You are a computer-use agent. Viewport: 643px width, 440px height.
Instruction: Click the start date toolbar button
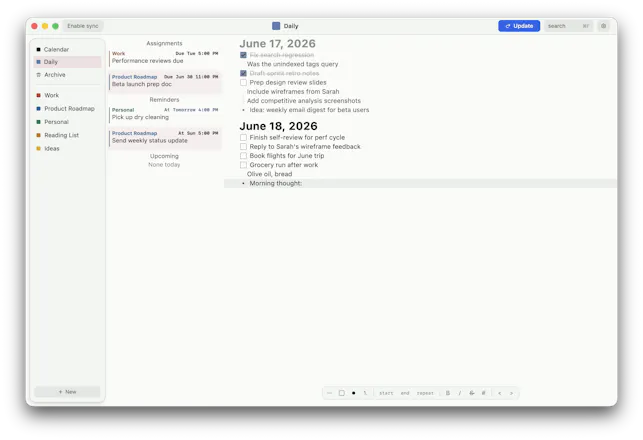[x=386, y=393]
